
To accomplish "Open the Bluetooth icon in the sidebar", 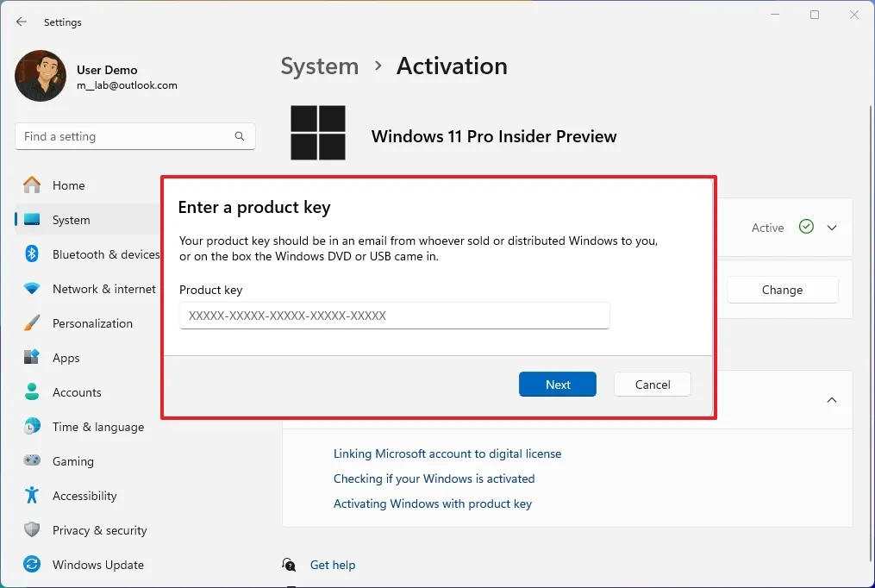I will (x=32, y=254).
